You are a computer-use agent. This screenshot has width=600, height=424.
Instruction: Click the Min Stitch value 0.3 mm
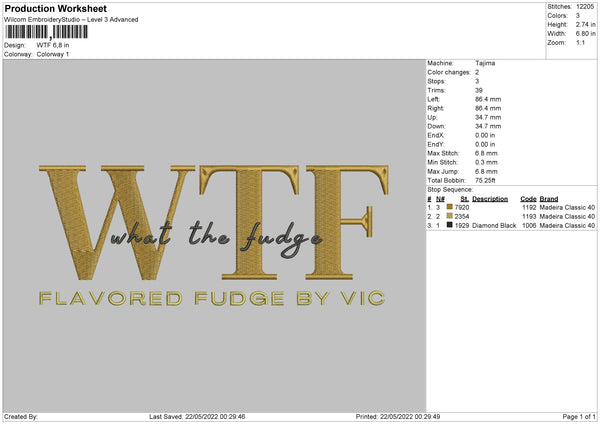[x=486, y=163]
